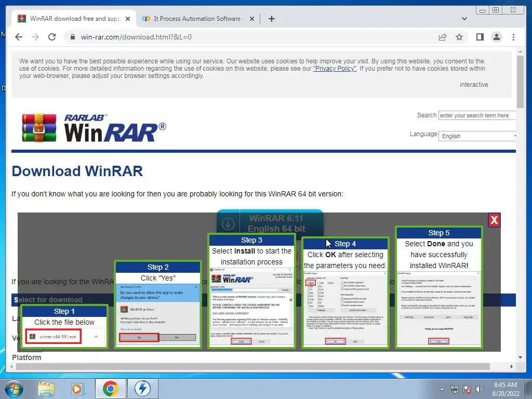Open the clock showing 8:45 AM
The image size is (532, 399).
coord(505,389)
